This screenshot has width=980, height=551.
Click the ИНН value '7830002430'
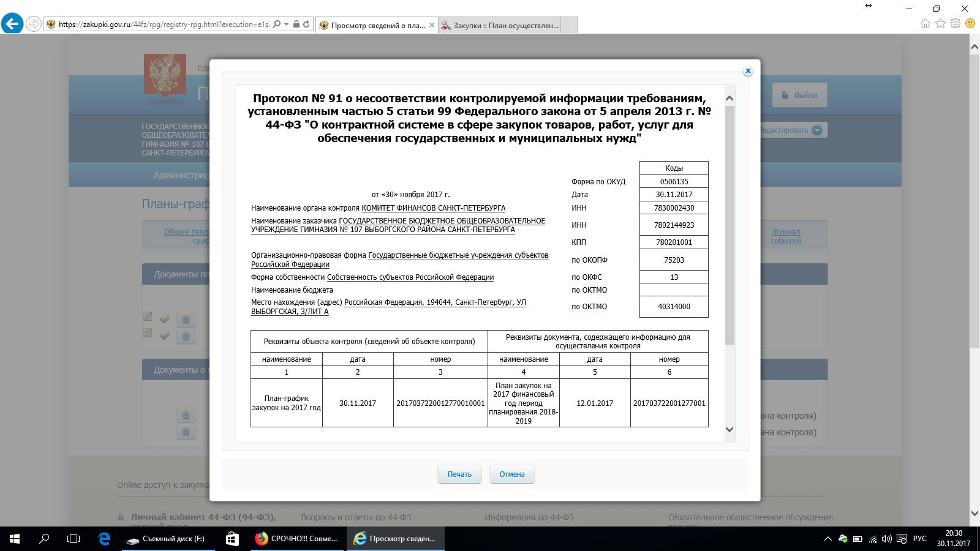click(x=674, y=208)
